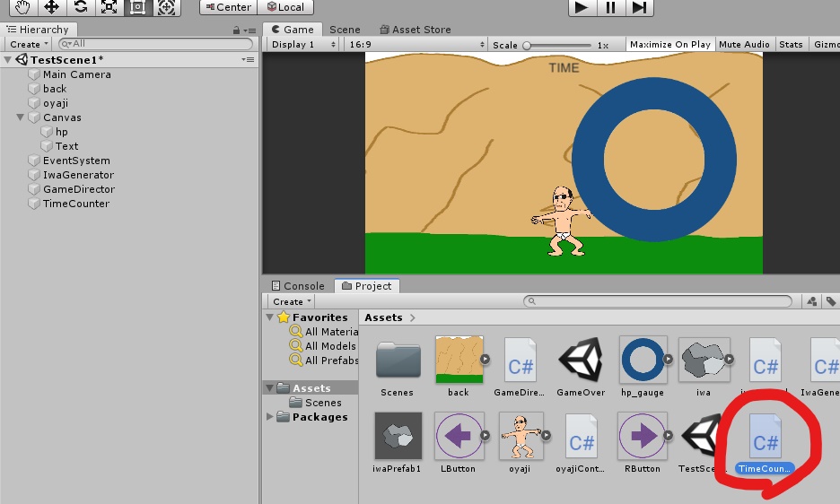Select the RButton sprite asset
The height and width of the screenshot is (504, 840).
pyautogui.click(x=643, y=444)
